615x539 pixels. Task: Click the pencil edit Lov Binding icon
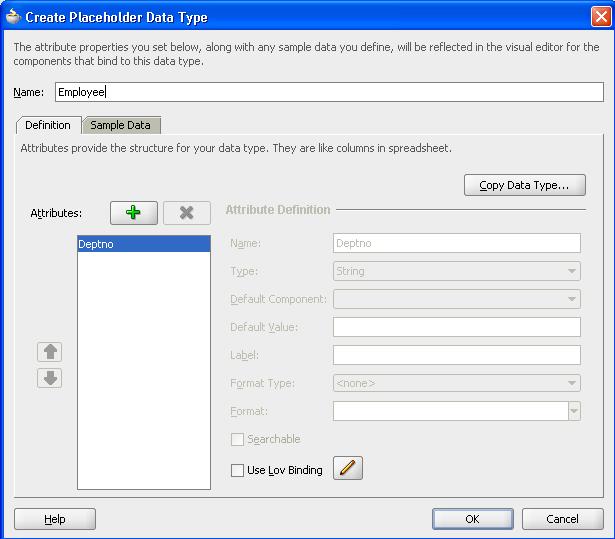click(x=347, y=468)
